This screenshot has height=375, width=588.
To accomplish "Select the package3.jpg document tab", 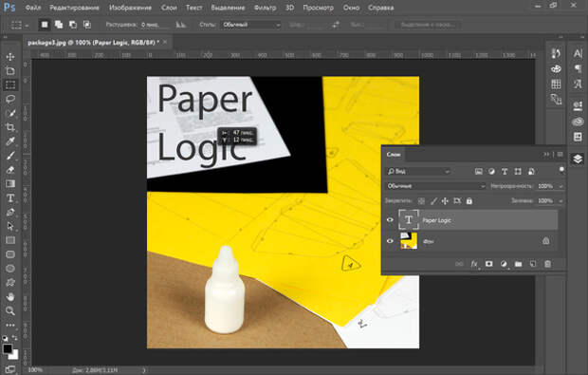I will 93,43.
